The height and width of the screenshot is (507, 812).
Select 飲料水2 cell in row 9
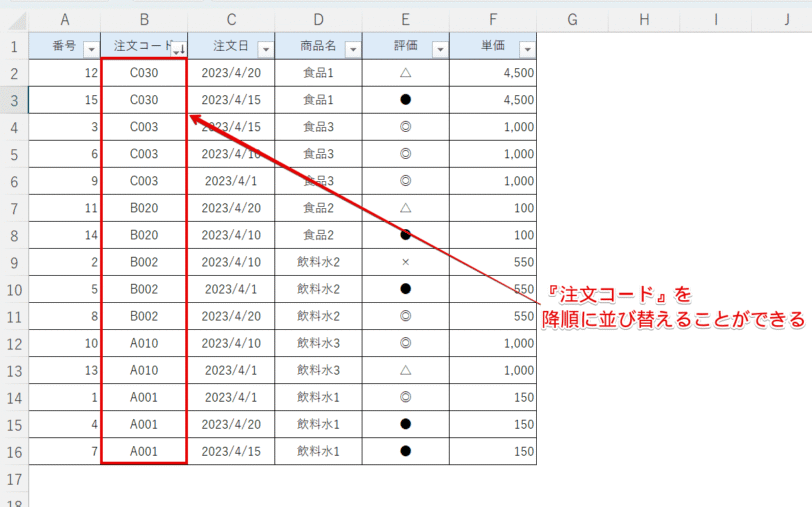coord(318,263)
